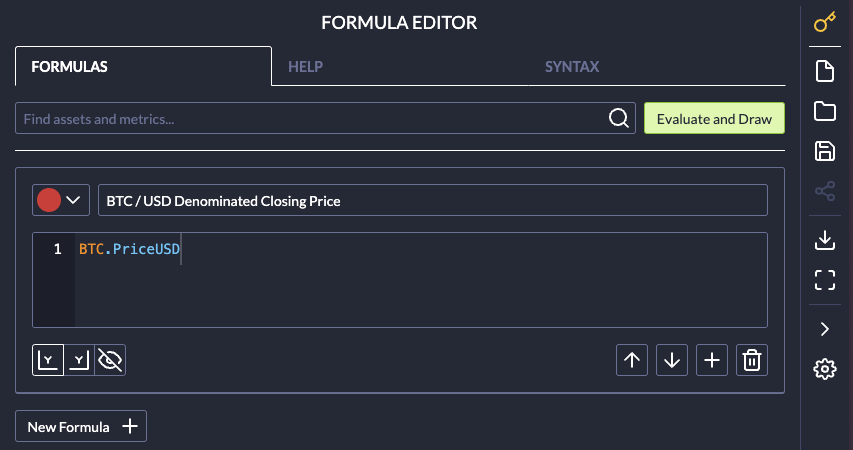Enter fullscreen mode via the sidebar icon

[x=825, y=280]
